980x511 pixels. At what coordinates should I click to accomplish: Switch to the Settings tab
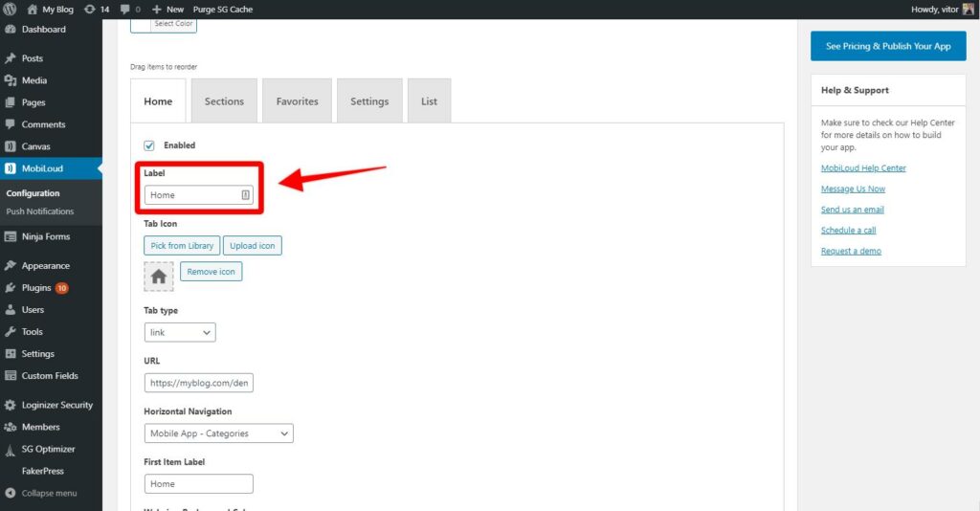[x=369, y=101]
